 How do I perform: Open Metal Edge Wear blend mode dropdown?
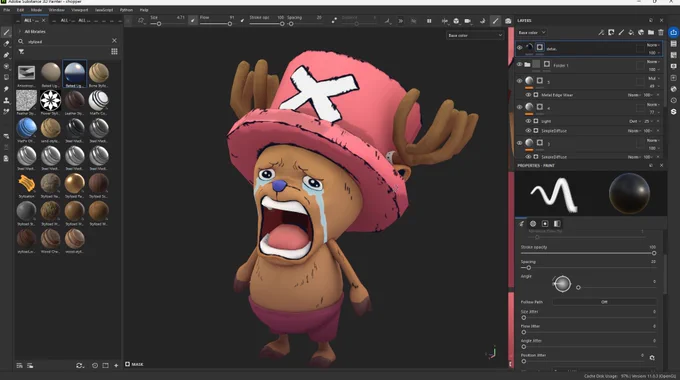[x=634, y=95]
